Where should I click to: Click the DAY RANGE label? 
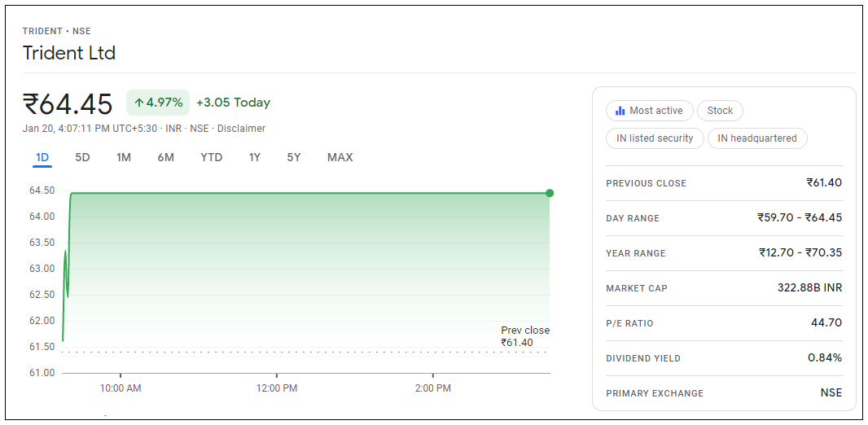[633, 218]
